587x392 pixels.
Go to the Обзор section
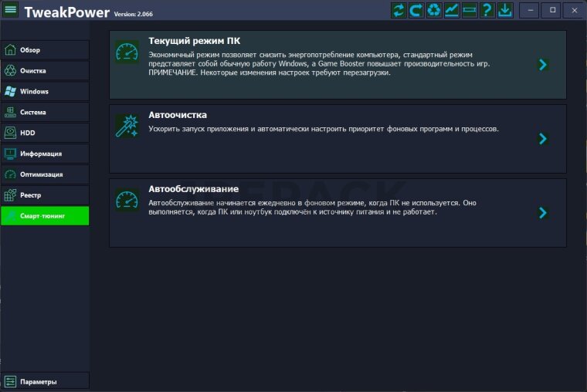pos(45,50)
